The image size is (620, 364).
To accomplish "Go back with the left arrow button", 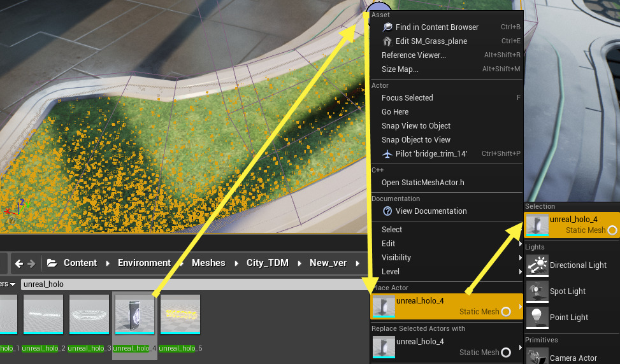I will (19, 263).
